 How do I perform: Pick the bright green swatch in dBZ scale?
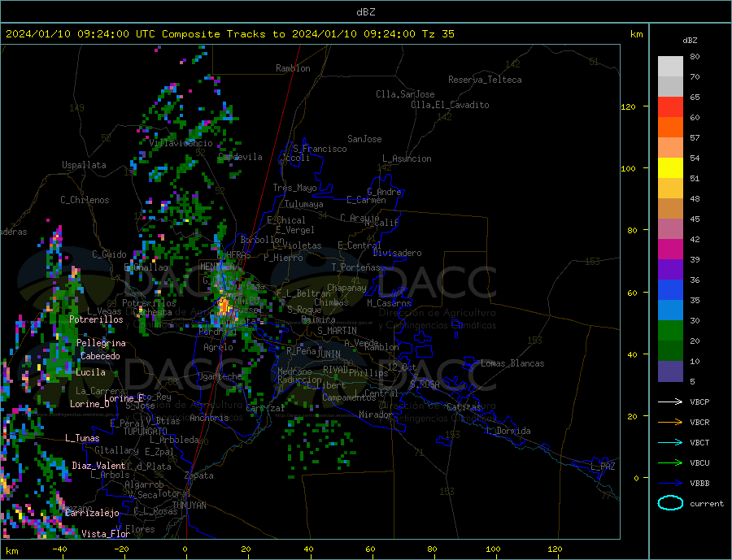coord(670,331)
